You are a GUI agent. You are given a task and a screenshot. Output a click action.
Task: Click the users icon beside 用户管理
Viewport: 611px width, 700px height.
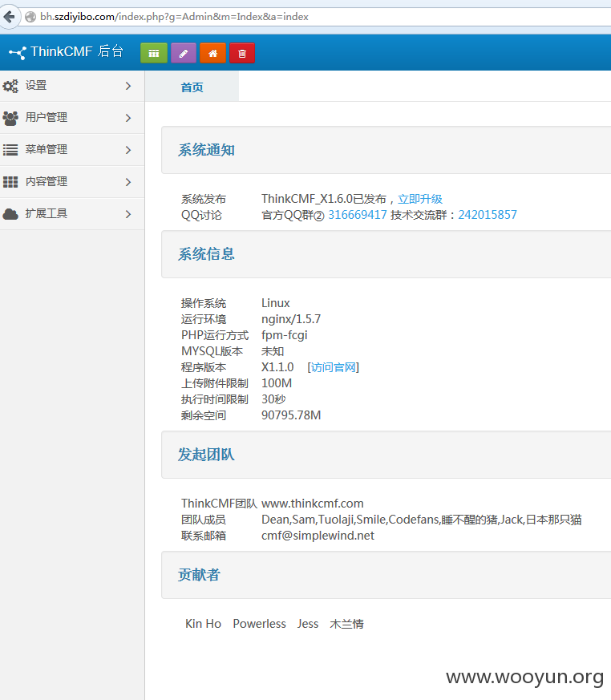[x=10, y=118]
